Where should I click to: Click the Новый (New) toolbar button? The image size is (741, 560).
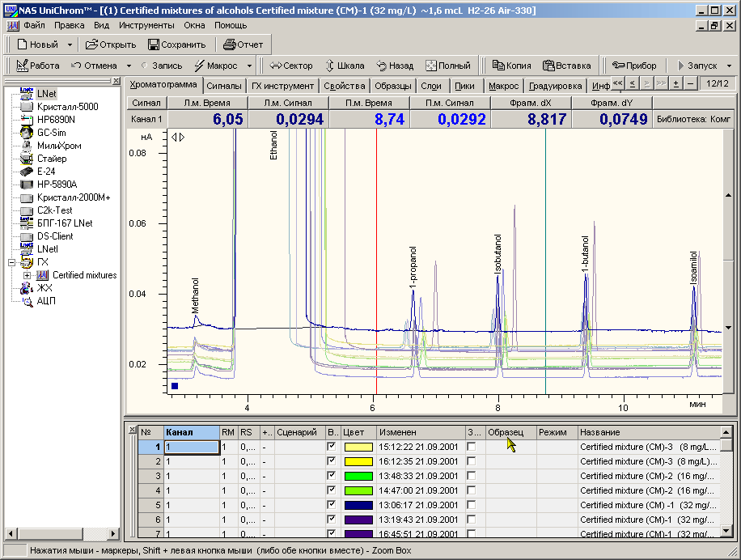tap(37, 45)
